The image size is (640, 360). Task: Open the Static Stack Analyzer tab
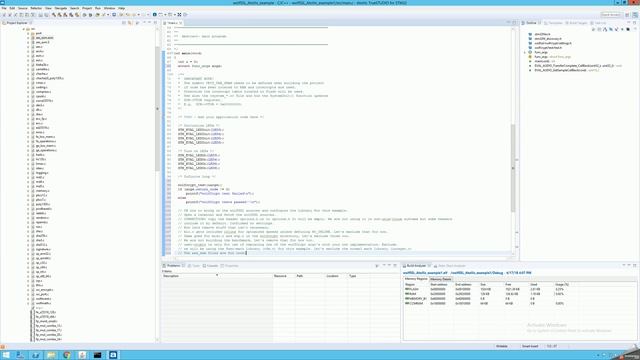[x=451, y=266]
